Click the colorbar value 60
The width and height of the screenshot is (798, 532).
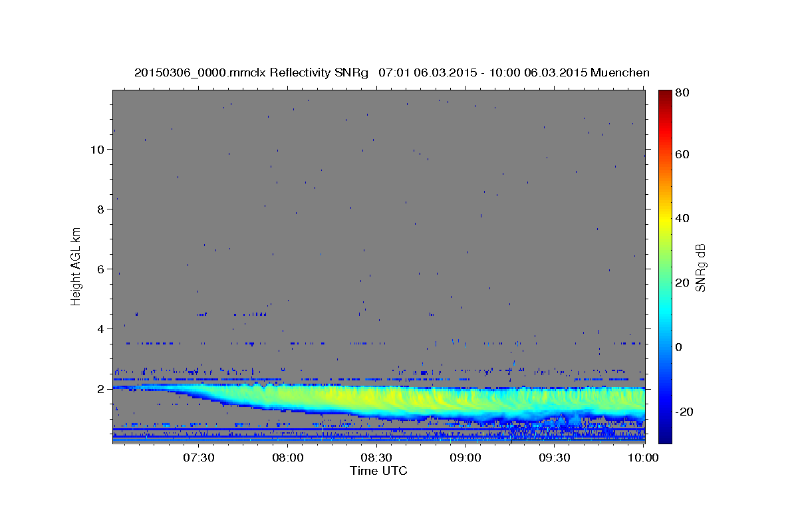[682, 154]
